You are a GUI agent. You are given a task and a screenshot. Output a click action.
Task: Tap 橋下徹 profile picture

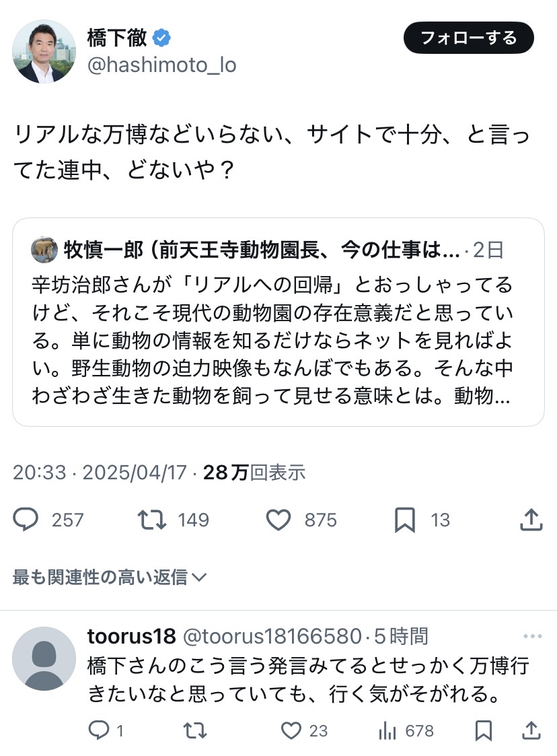tap(45, 51)
